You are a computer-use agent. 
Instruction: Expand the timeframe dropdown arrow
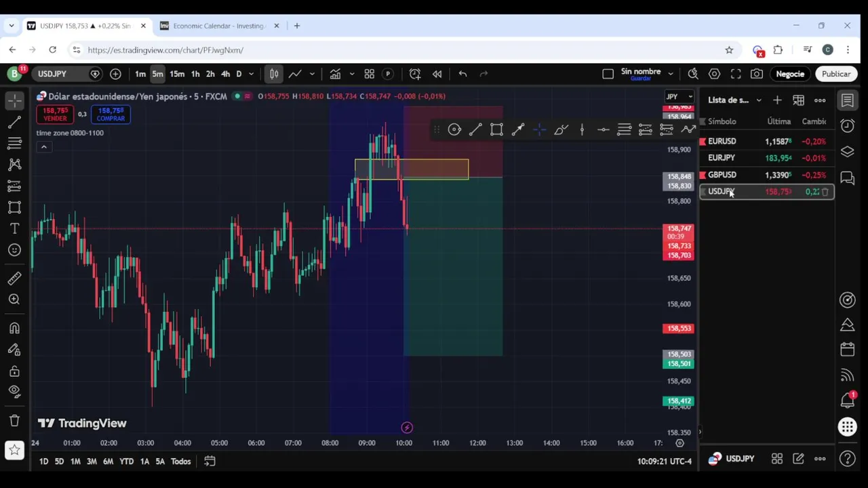point(251,74)
